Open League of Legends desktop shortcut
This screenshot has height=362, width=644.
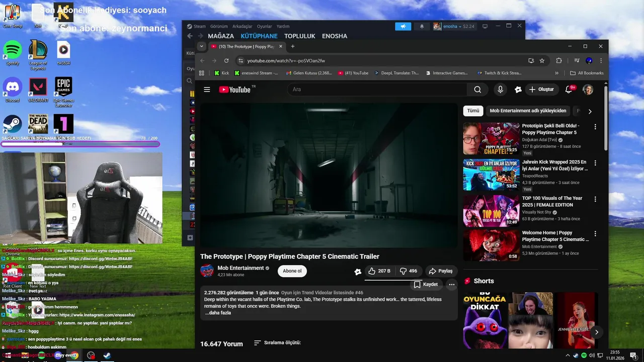click(x=38, y=55)
